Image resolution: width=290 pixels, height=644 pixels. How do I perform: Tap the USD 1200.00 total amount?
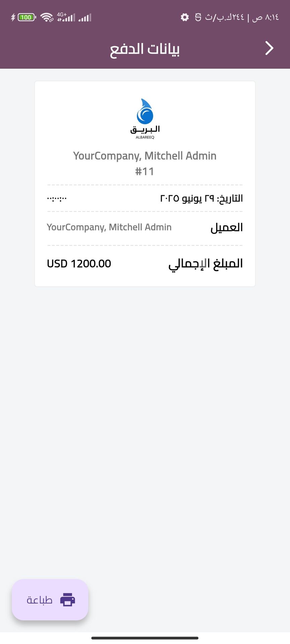[79, 264]
